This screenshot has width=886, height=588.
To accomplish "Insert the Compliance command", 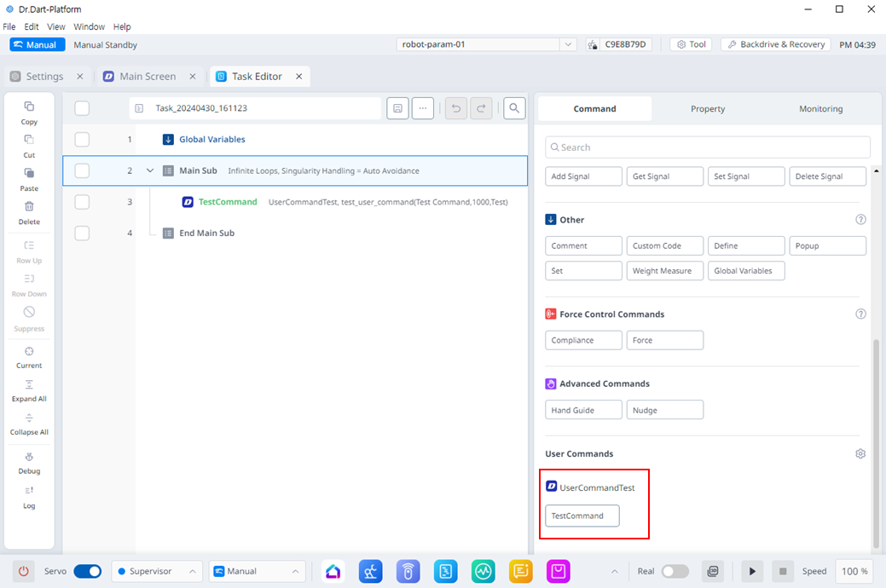I will (x=583, y=340).
